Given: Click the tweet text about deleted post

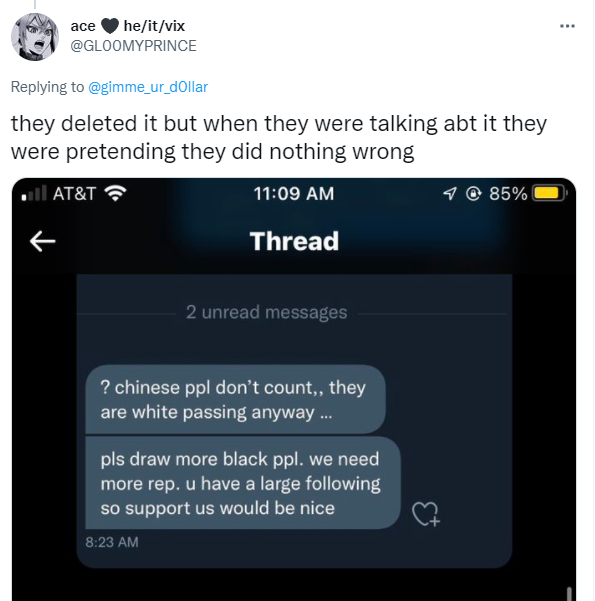Looking at the screenshot, I should pos(279,137).
